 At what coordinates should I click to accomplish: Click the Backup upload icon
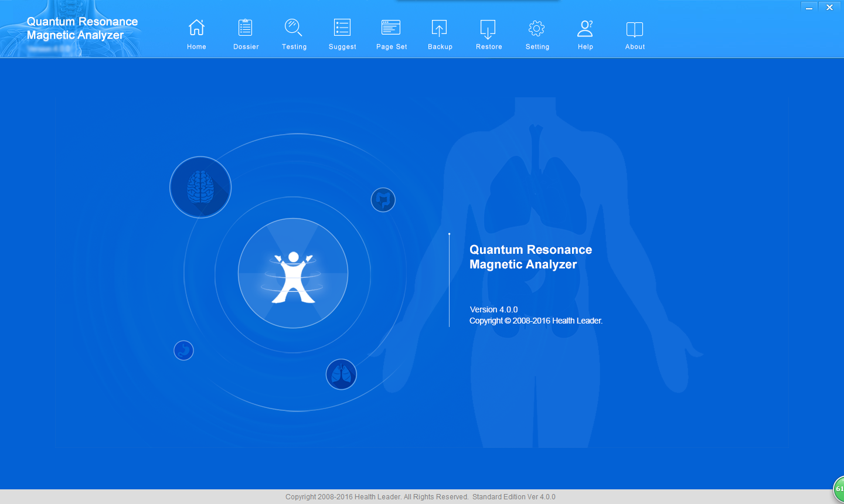(x=440, y=28)
